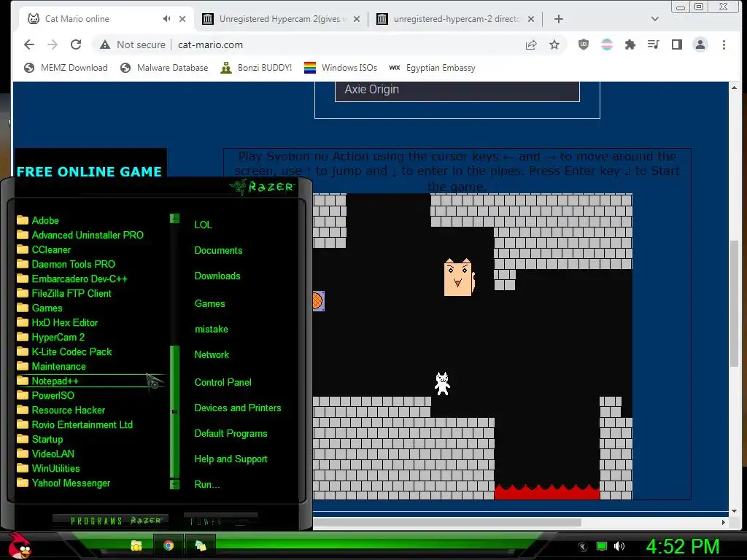Screen dimensions: 747x560
Task: Open Rovio Entertainment Ltd folder
Action: click(75, 425)
